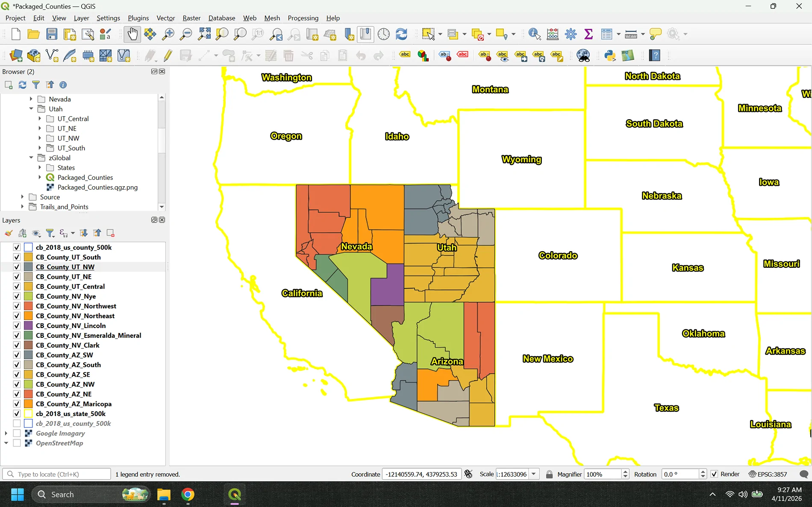Filter the legend in the Layers panel
This screenshot has width=812, height=507.
[x=50, y=233]
